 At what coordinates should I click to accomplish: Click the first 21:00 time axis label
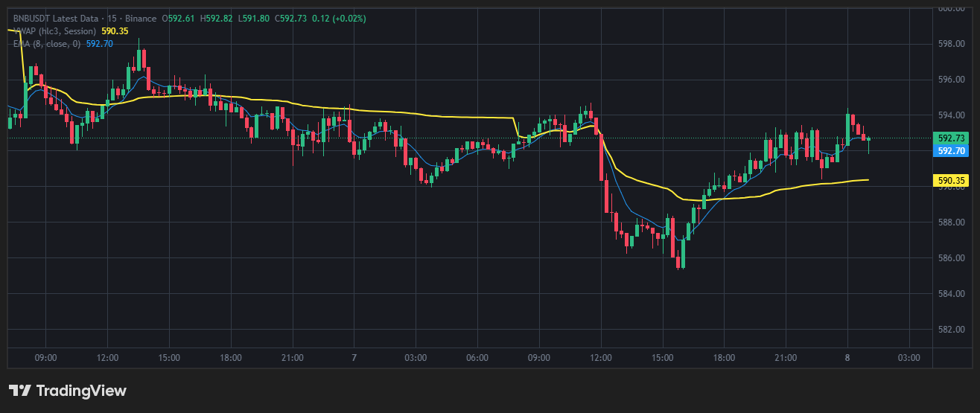[293, 358]
